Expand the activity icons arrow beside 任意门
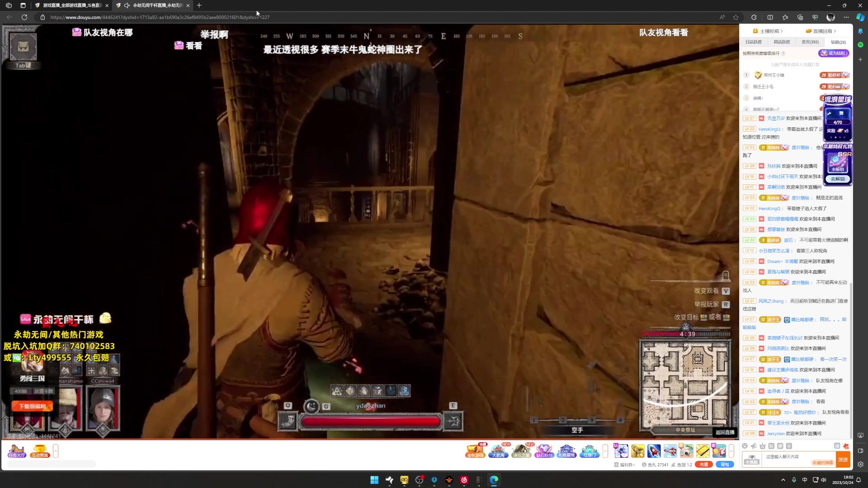 605,451
